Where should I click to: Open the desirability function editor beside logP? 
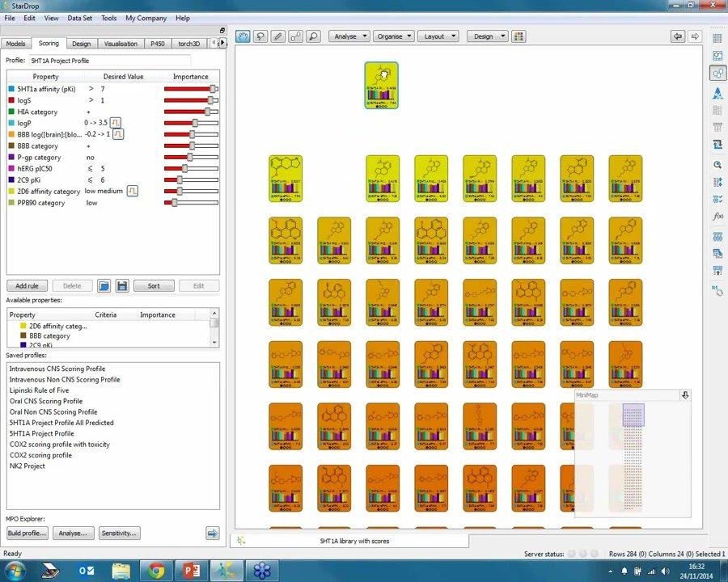point(114,122)
